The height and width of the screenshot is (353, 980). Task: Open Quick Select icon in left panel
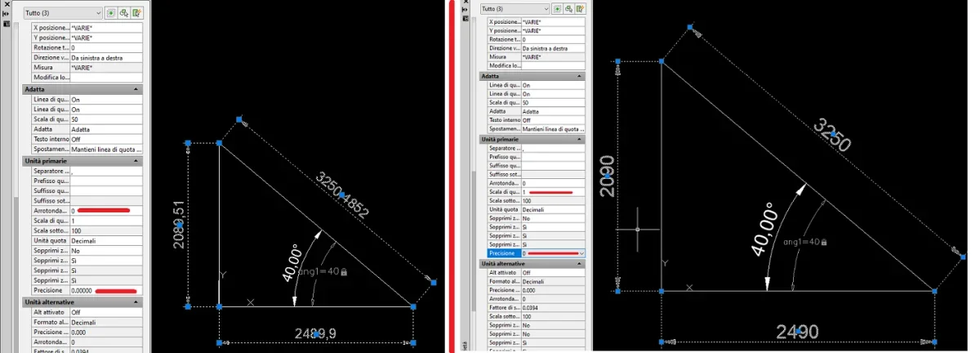(x=137, y=13)
